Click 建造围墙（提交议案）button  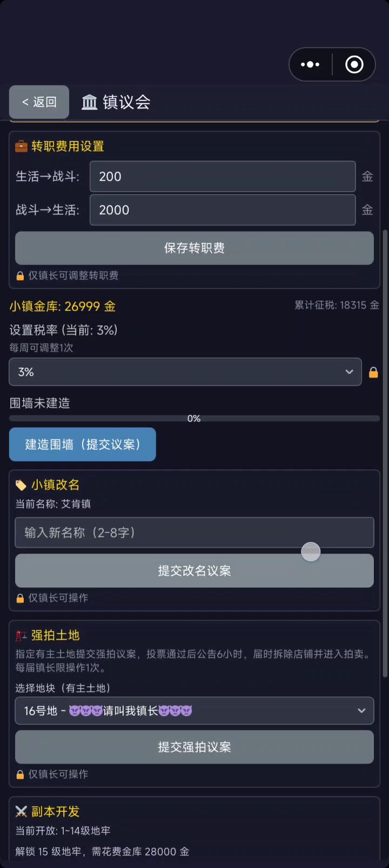[83, 444]
